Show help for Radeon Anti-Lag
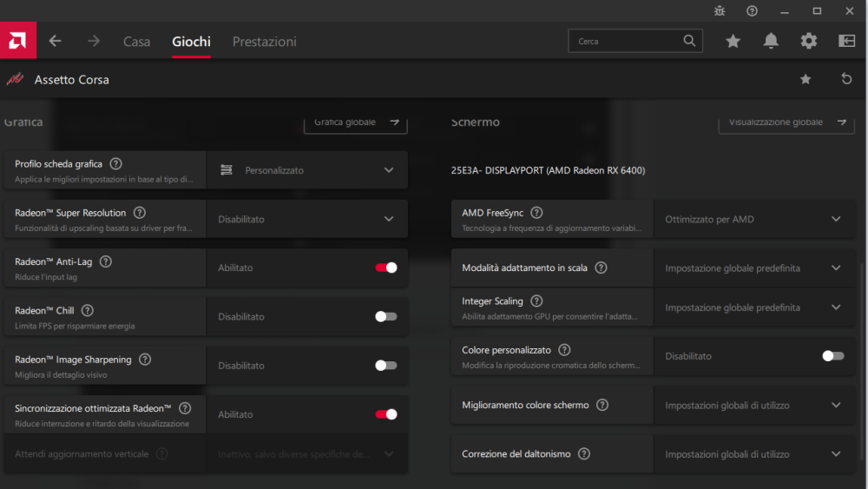Screen dimensions: 868x489 pos(105,261)
